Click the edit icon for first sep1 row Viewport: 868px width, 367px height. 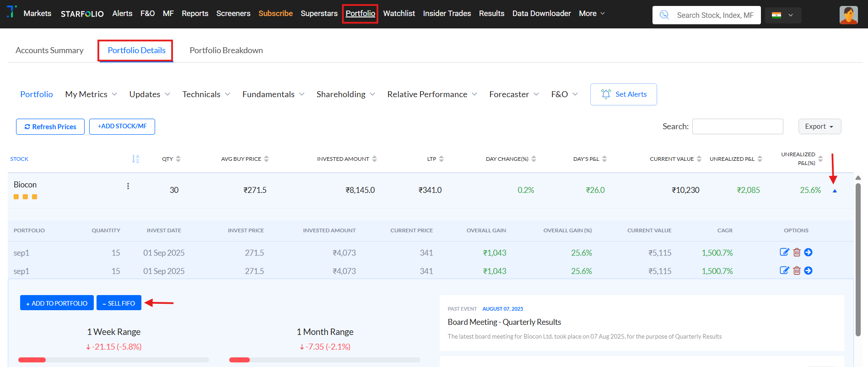784,252
